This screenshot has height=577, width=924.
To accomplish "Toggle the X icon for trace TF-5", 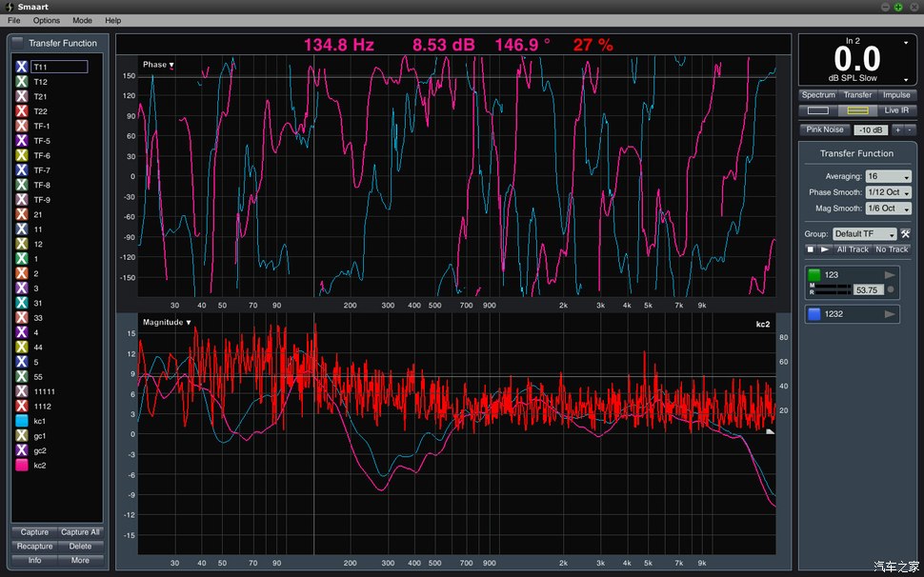I will [22, 140].
